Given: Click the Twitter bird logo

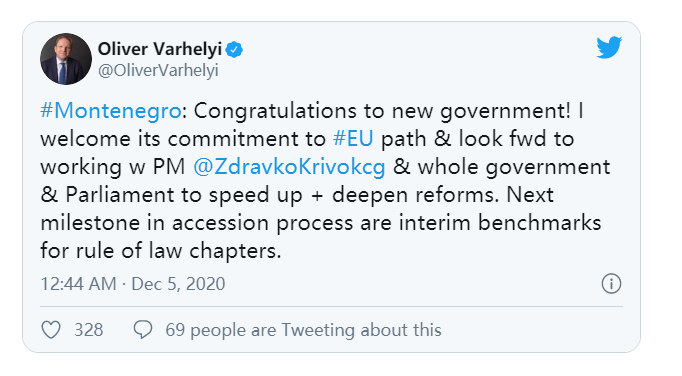Looking at the screenshot, I should coord(609,47).
